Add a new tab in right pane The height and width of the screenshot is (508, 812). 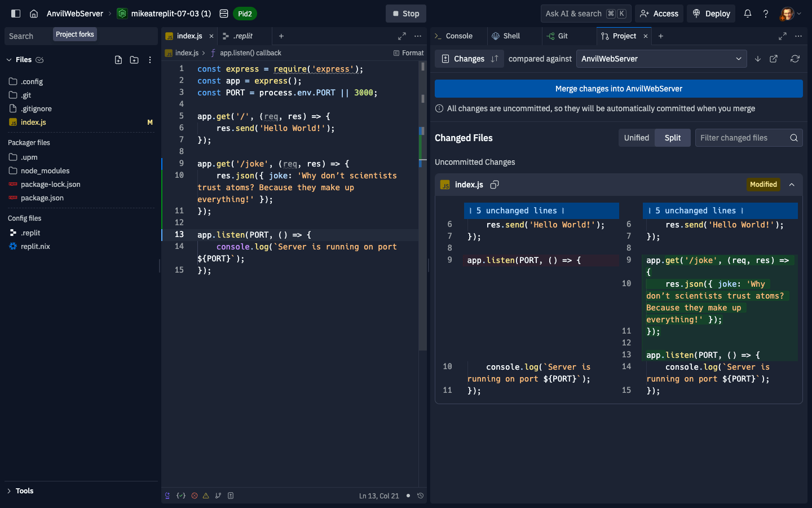pos(661,36)
